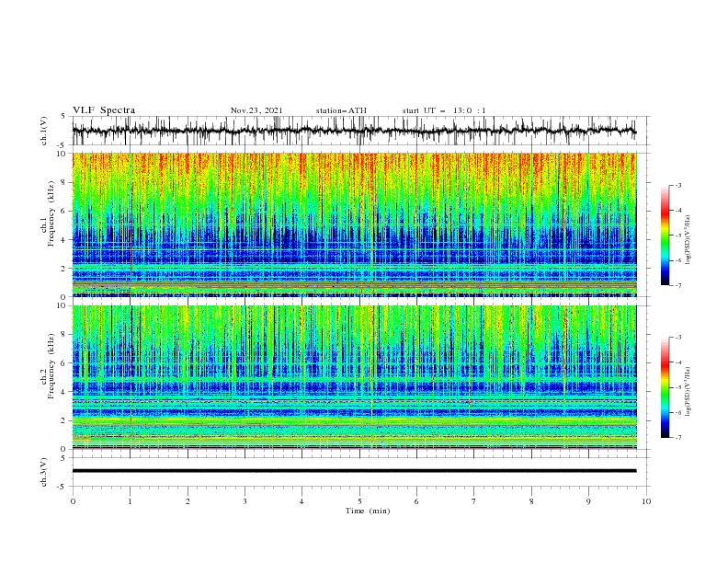Image resolution: width=728 pixels, height=563 pixels.
Task: Click time axis tick label "0"
Action: coord(73,501)
